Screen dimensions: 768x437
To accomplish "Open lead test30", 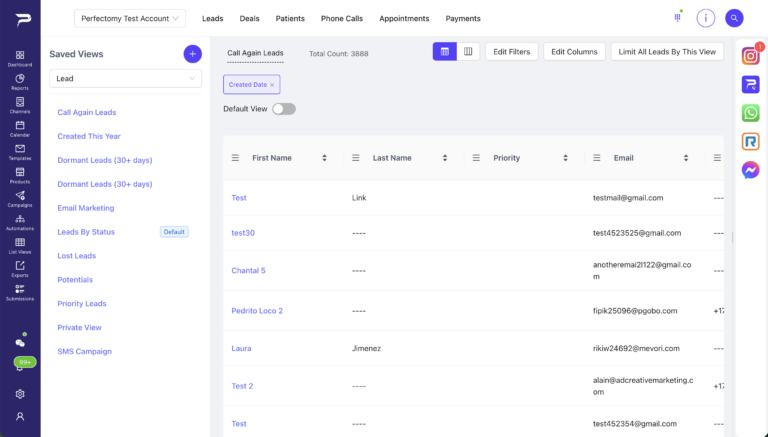I will [x=243, y=233].
